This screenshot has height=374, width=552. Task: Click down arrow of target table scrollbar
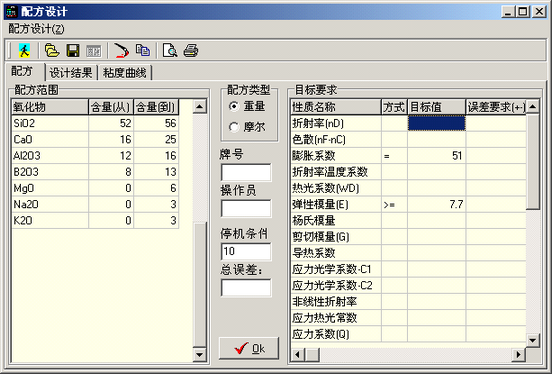pyautogui.click(x=533, y=340)
